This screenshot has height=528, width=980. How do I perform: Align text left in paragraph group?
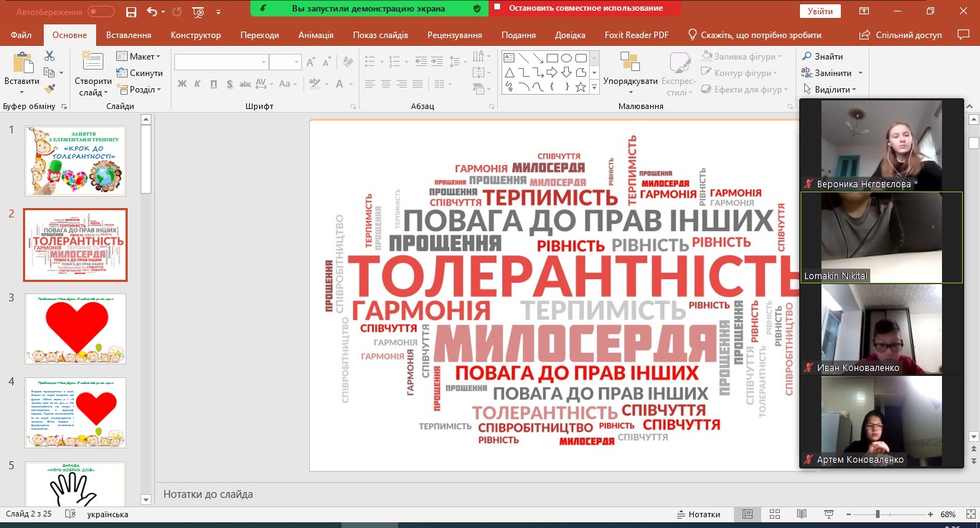coord(370,84)
